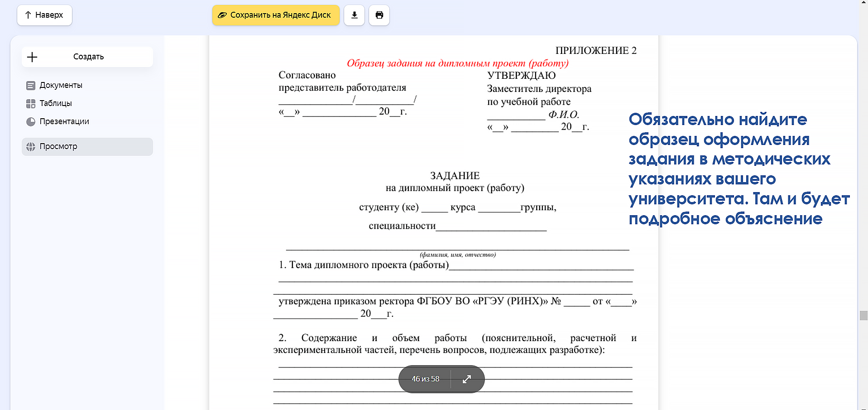The height and width of the screenshot is (410, 868).
Task: Print the document with the printer icon
Action: [x=379, y=15]
